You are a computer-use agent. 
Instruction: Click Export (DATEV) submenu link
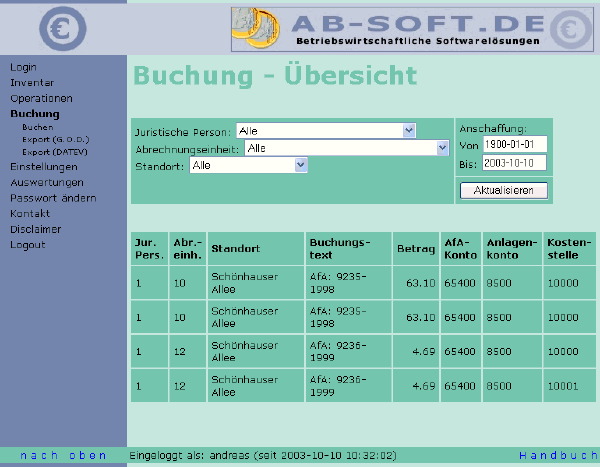(55, 152)
